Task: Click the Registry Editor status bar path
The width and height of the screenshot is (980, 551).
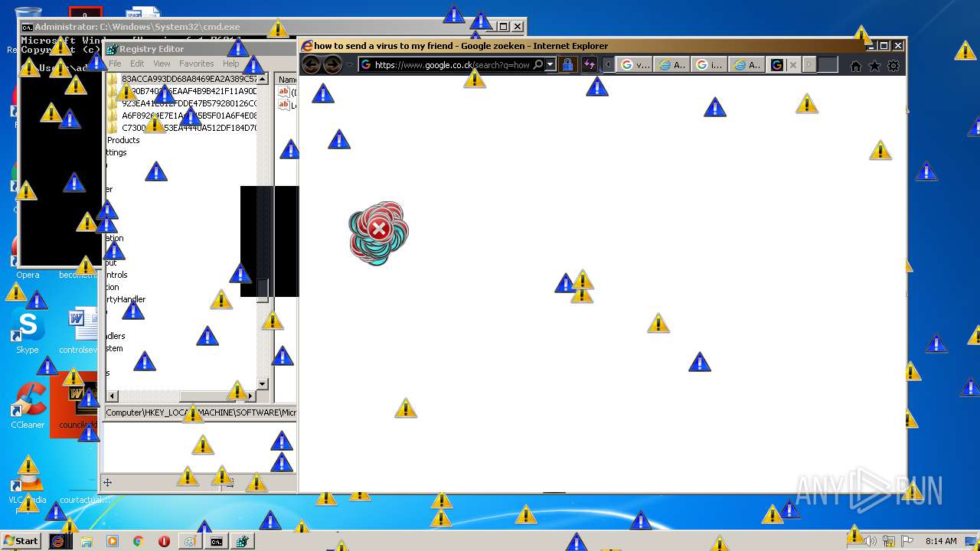Action: [x=201, y=412]
